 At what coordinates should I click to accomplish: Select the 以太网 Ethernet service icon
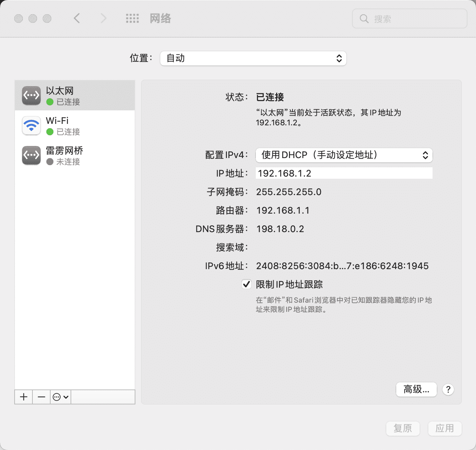(x=31, y=95)
